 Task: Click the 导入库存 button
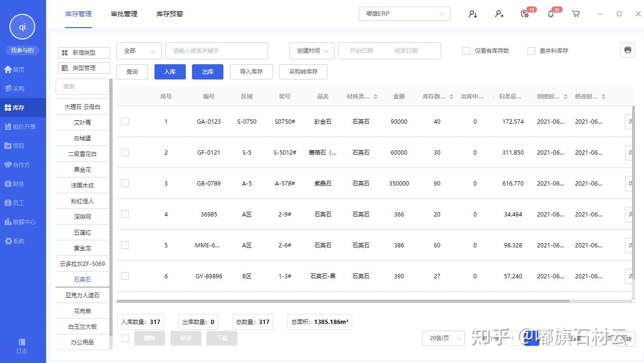pos(251,72)
